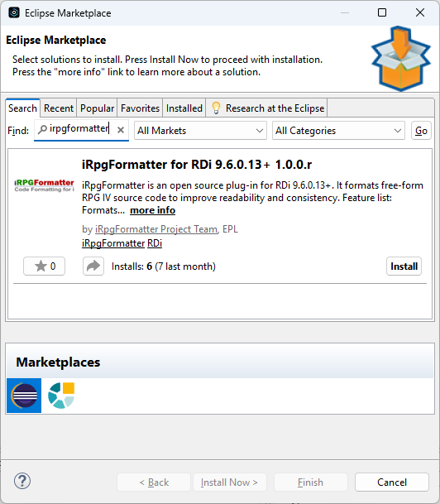This screenshot has width=440, height=504.
Task: Star the iRpgFormatter solution as favorite
Action: pos(45,266)
